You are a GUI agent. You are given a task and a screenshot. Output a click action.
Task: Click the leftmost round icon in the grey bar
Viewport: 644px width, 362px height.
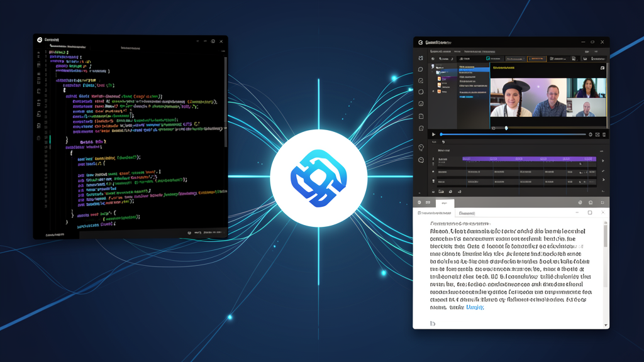coord(419,202)
